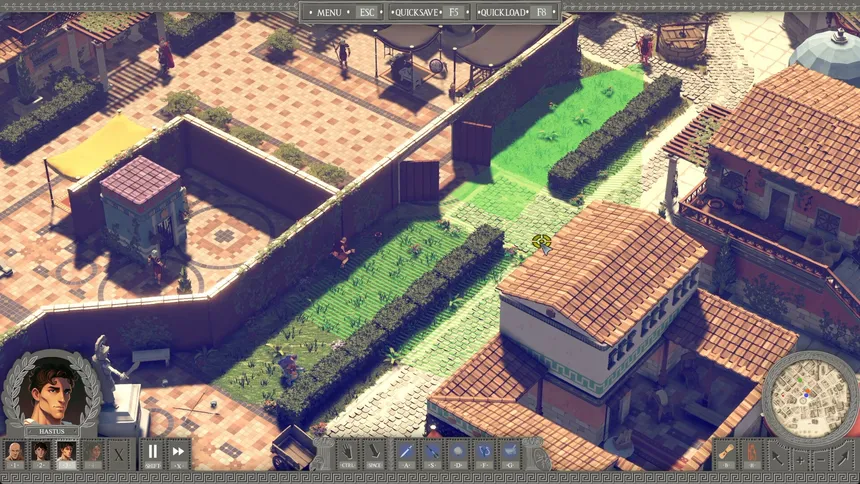Select the bald character portrait slot 1
Image resolution: width=860 pixels, height=484 pixels.
click(15, 454)
